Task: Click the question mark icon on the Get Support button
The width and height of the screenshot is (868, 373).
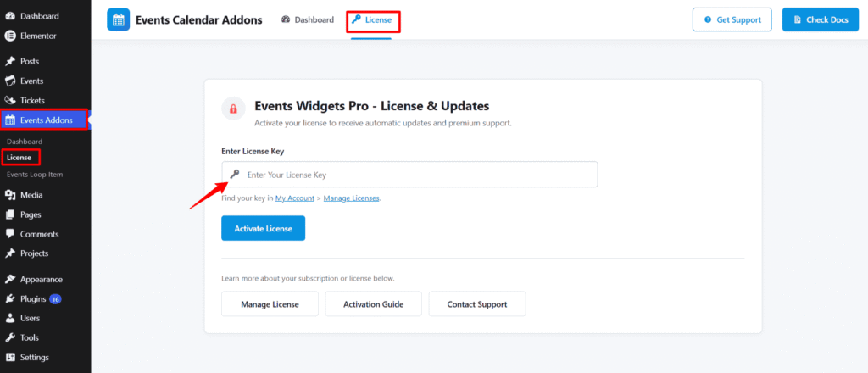Action: 708,20
